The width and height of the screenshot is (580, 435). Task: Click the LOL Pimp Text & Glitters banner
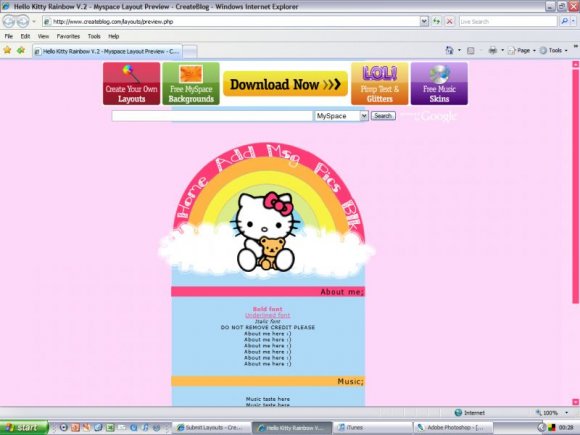[x=380, y=84]
